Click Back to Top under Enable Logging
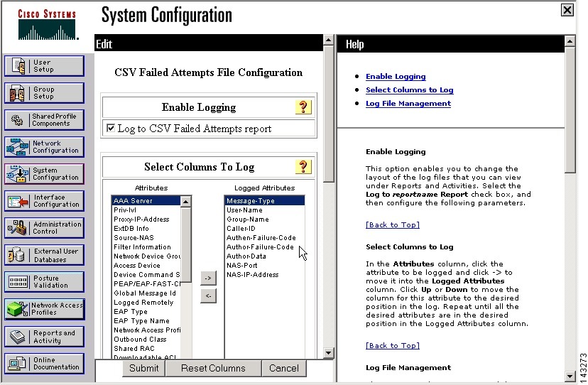Image resolution: width=588 pixels, height=385 pixels. (393, 224)
